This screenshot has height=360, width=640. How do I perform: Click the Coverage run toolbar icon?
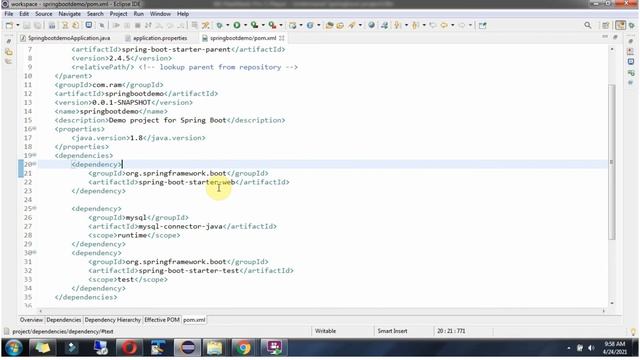point(254,25)
